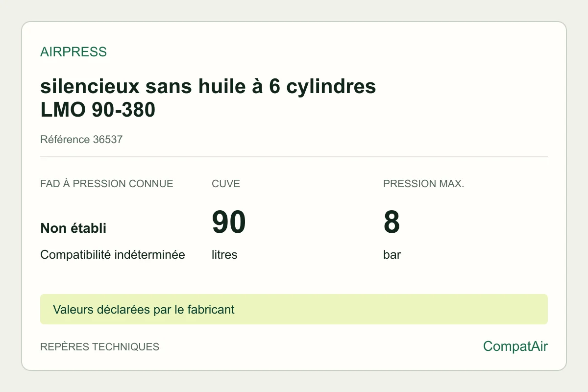Click the PRESSION MAX. column heading

pos(424,184)
